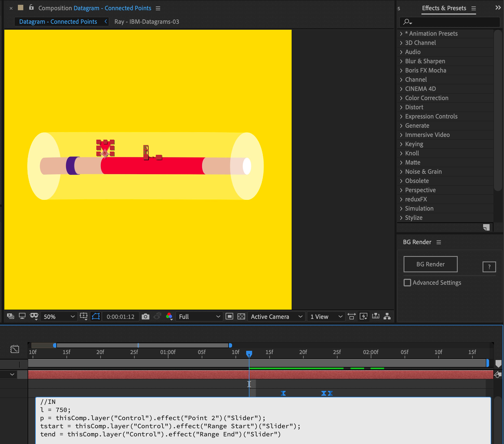Click the blue current-time indicator playhead

249,354
